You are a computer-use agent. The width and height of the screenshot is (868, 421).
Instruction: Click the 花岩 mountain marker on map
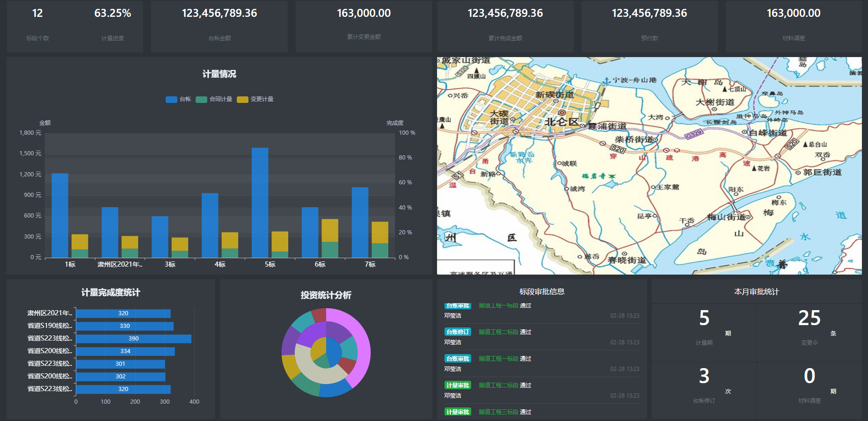(754, 168)
